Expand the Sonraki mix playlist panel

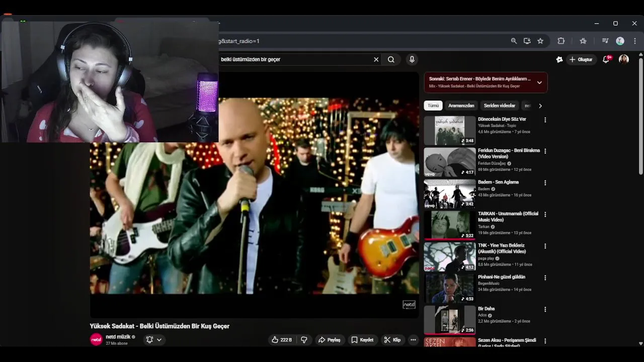(x=539, y=82)
